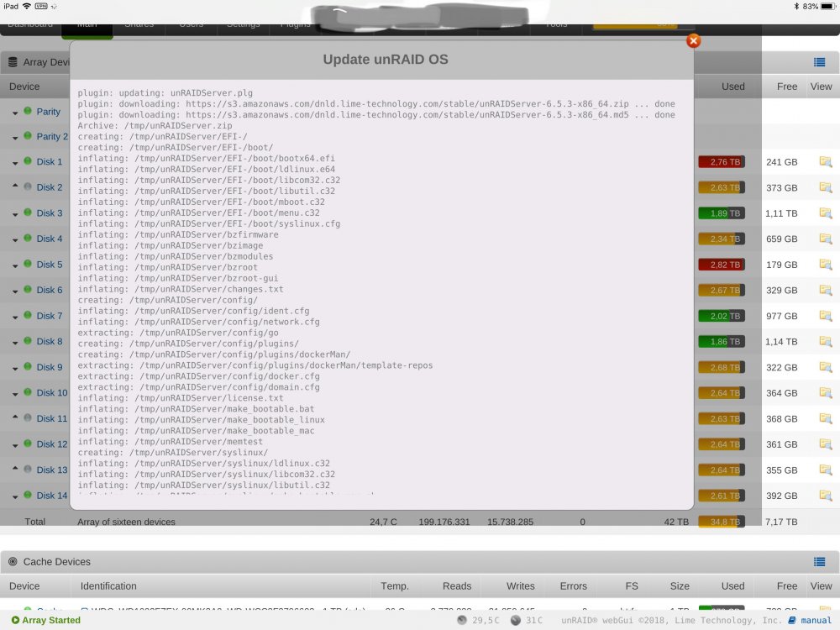Viewport: 840px width, 630px height.
Task: Open the Disk 4 device link
Action: pyautogui.click(x=50, y=239)
